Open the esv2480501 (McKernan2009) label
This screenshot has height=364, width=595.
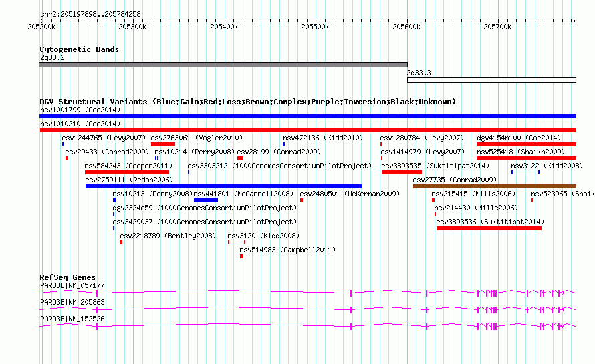point(350,194)
